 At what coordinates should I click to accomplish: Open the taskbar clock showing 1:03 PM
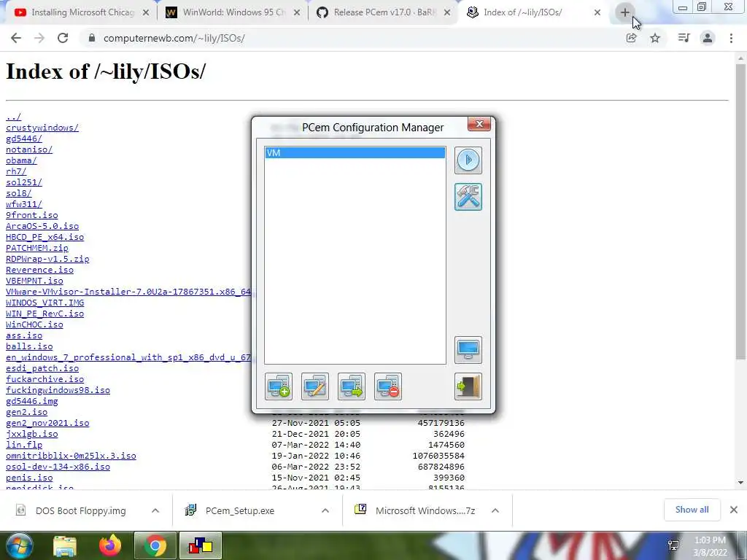point(710,546)
